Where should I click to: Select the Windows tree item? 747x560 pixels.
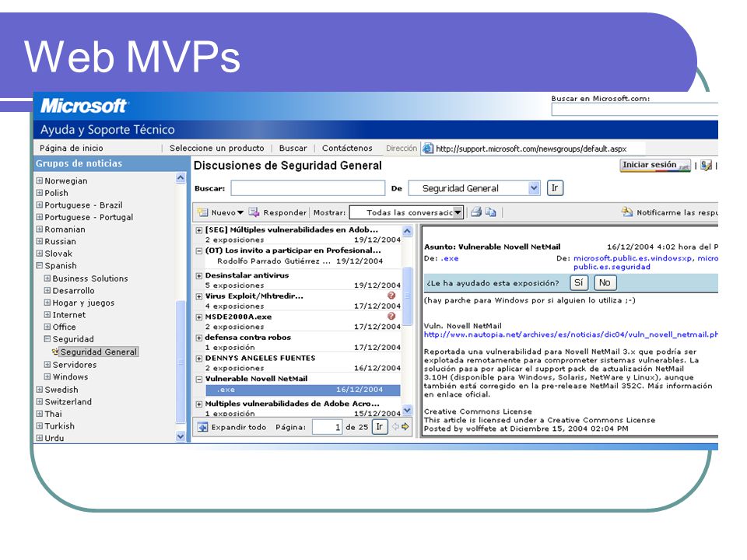tap(70, 376)
